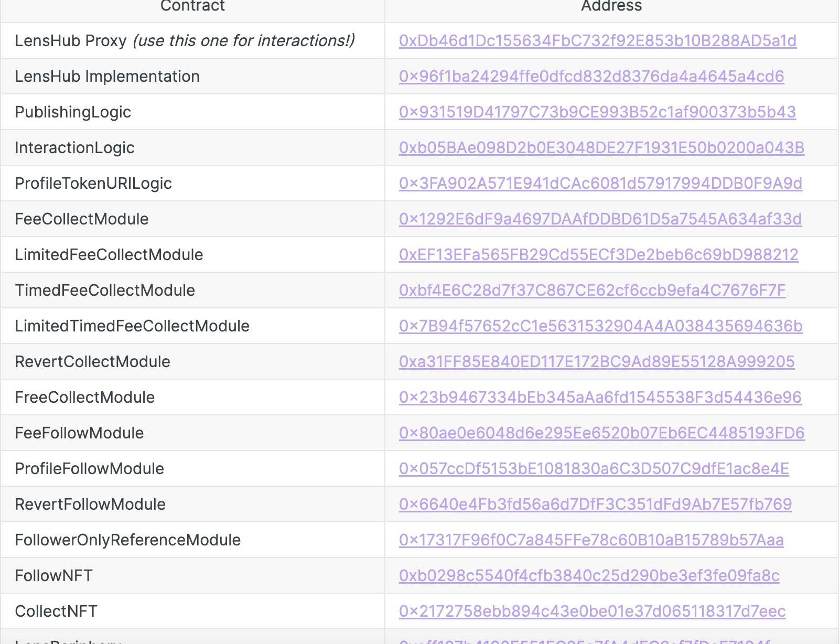Viewport: 840px width, 644px height.
Task: Click the ProfileFollowModule contract address
Action: tap(594, 469)
